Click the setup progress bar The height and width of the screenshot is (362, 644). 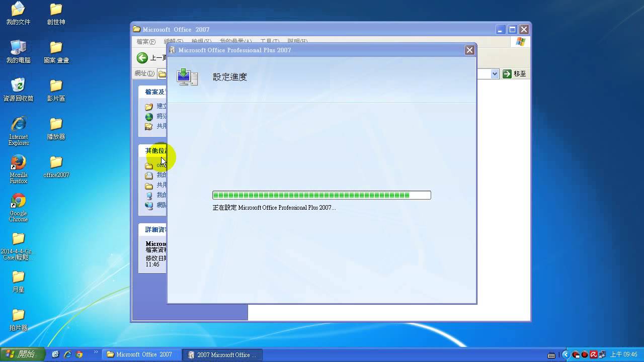321,195
